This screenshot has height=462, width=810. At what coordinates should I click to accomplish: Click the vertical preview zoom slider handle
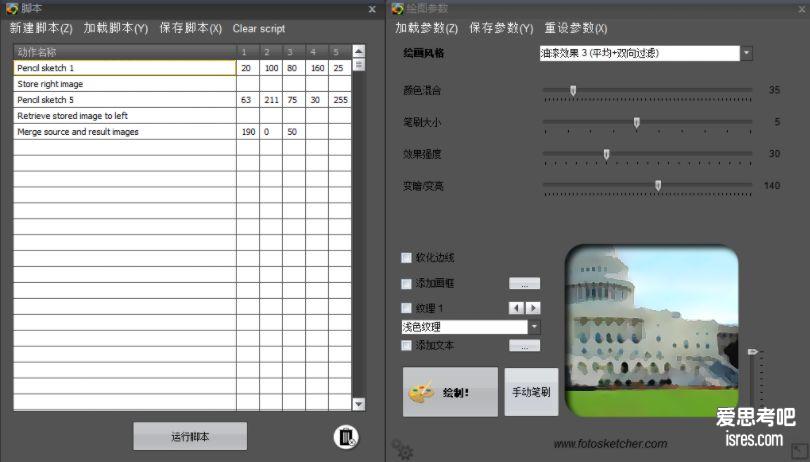coord(753,352)
